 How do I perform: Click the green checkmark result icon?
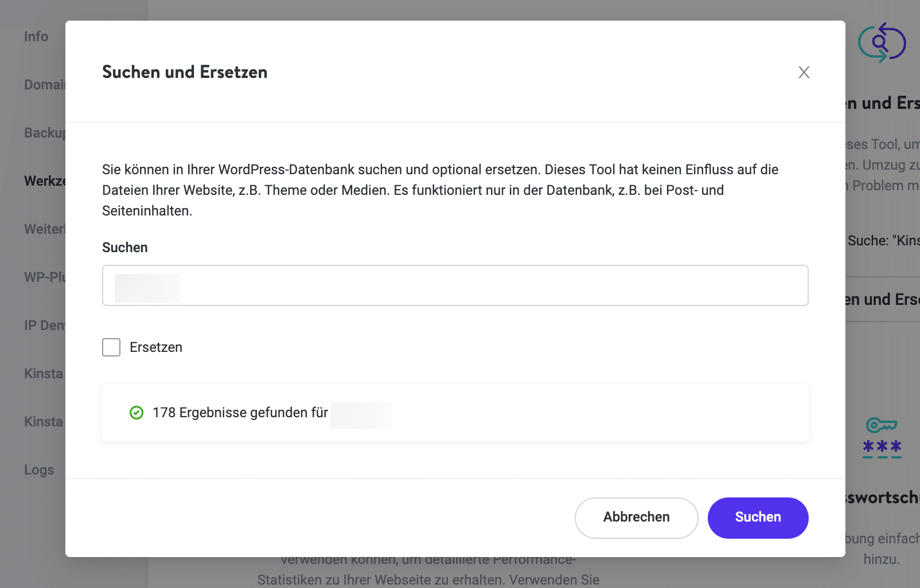click(136, 413)
